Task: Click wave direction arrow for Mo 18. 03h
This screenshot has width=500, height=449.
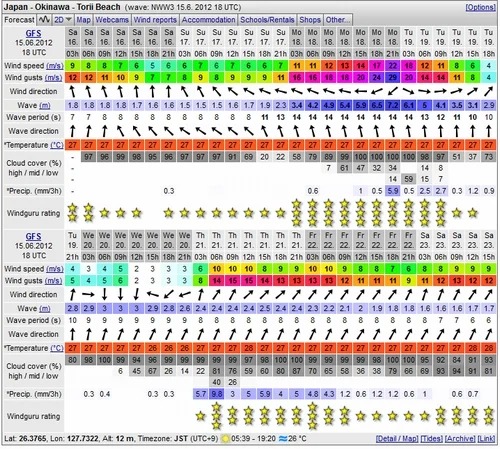Action: [x=296, y=131]
